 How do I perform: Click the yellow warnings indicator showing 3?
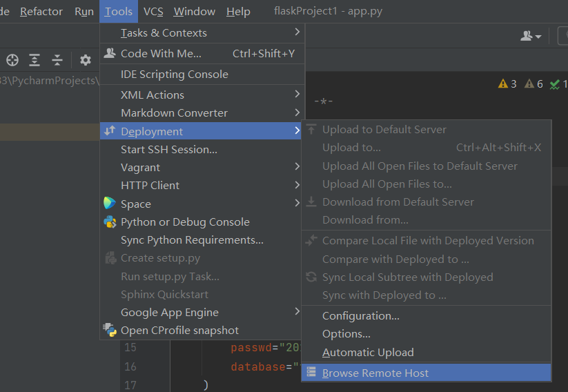pyautogui.click(x=507, y=84)
